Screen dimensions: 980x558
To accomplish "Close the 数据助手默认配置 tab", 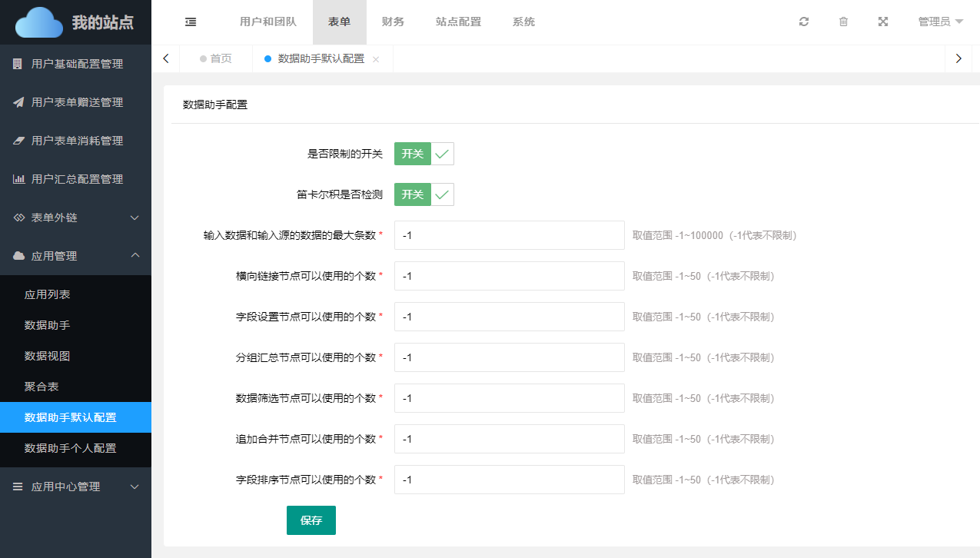I will click(x=376, y=59).
